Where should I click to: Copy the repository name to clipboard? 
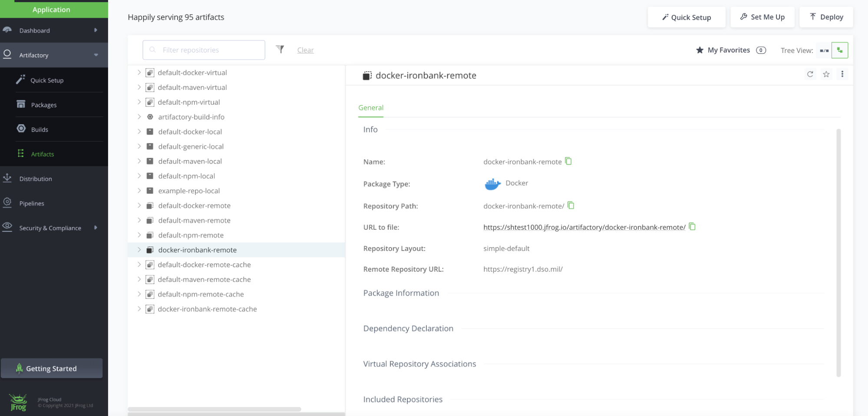pyautogui.click(x=568, y=162)
